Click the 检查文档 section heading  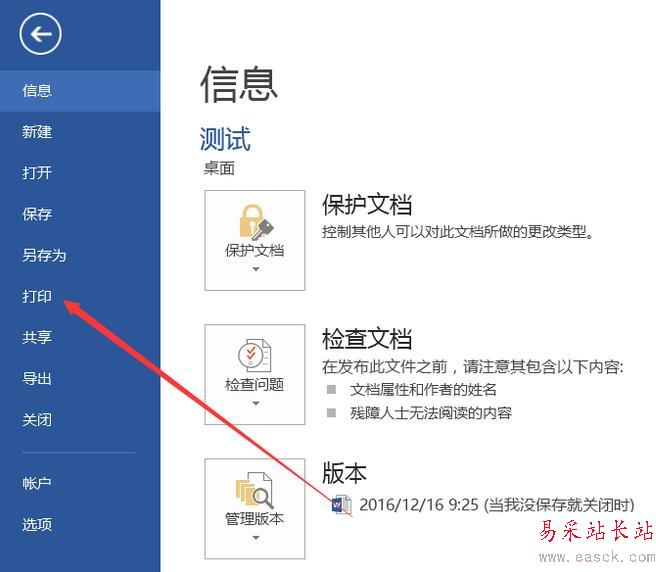point(367,339)
